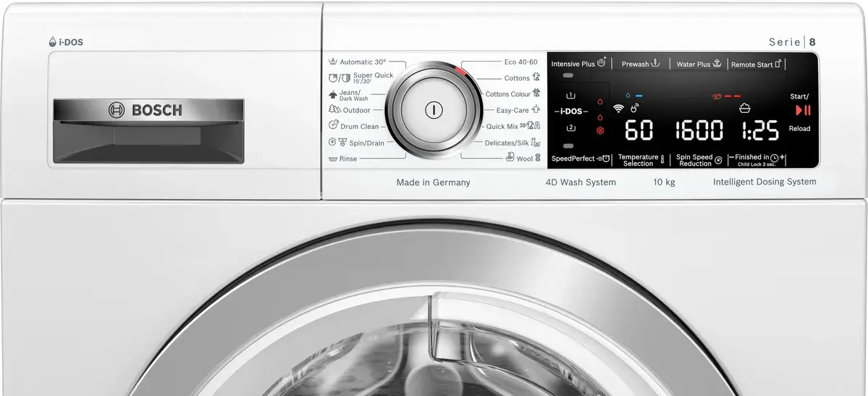
Task: Increase Finished in time with plus
Action: 782,157
